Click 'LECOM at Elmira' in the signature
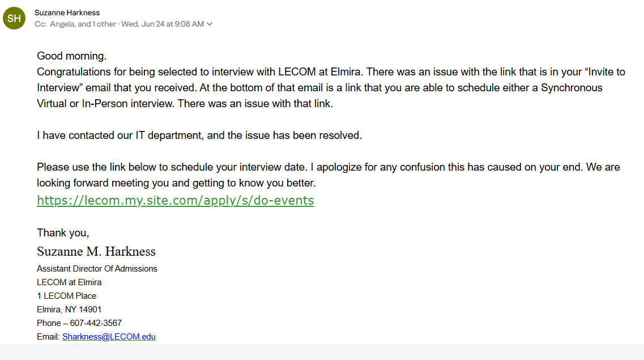 pyautogui.click(x=69, y=282)
